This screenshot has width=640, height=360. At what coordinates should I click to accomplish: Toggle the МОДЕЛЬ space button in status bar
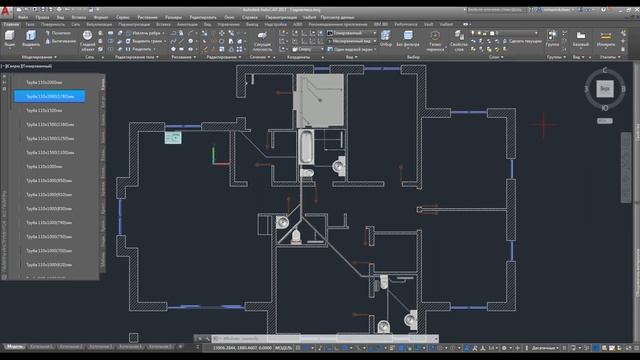coord(284,348)
